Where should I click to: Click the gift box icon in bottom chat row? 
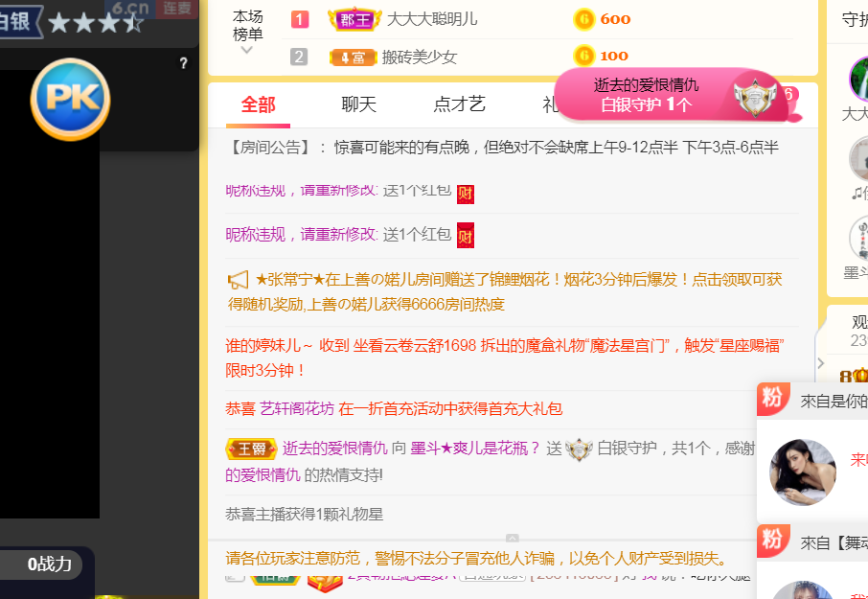(325, 583)
